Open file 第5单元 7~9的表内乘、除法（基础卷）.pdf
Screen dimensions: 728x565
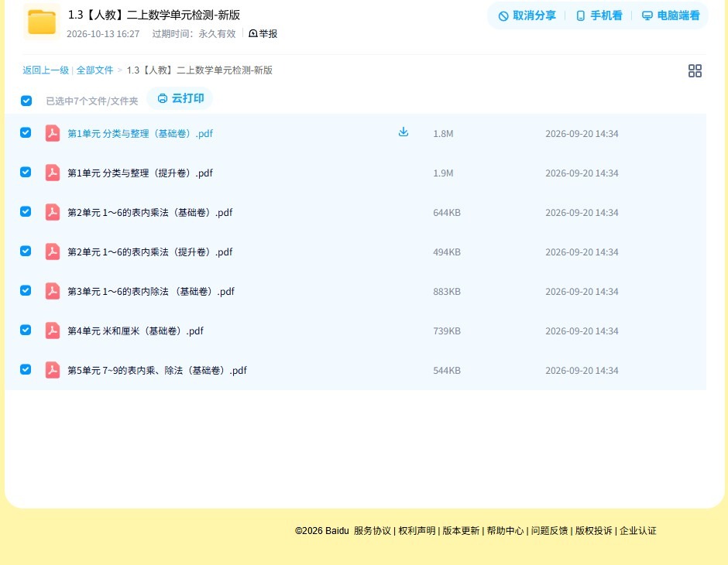click(x=157, y=370)
